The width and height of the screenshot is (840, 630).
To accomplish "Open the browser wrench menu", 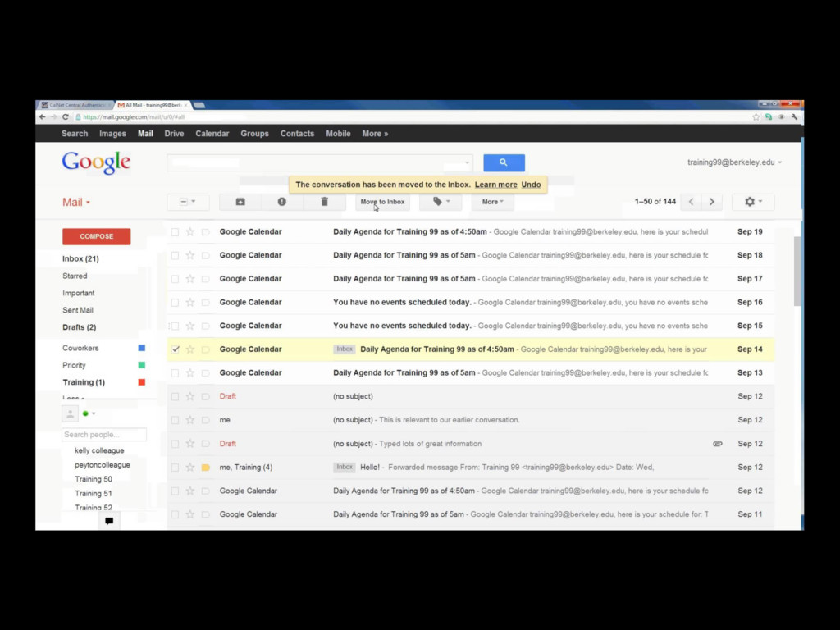I will pos(794,116).
